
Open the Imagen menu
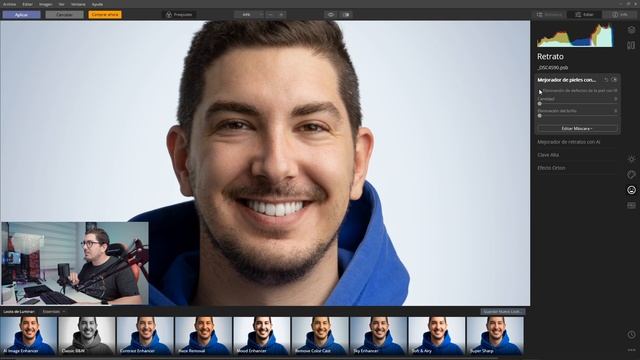tap(45, 4)
